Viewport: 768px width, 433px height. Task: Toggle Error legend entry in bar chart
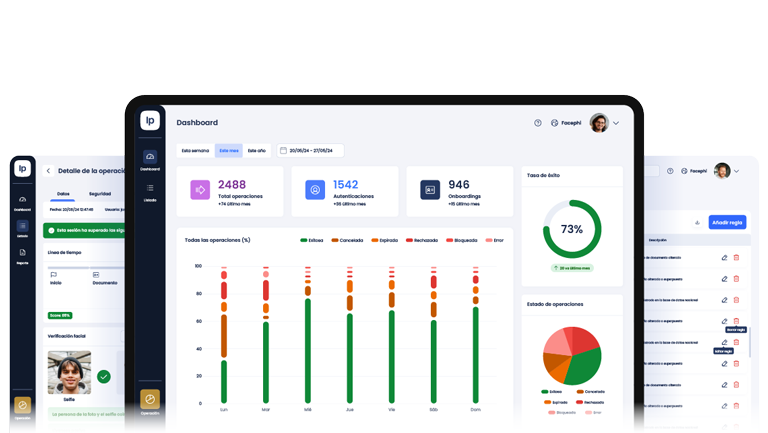(x=494, y=240)
